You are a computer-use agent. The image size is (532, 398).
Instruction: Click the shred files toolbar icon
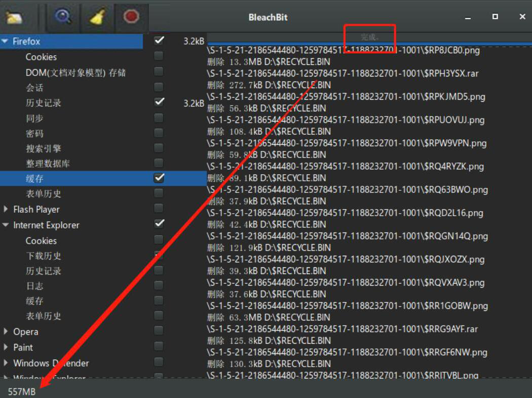tap(14, 17)
